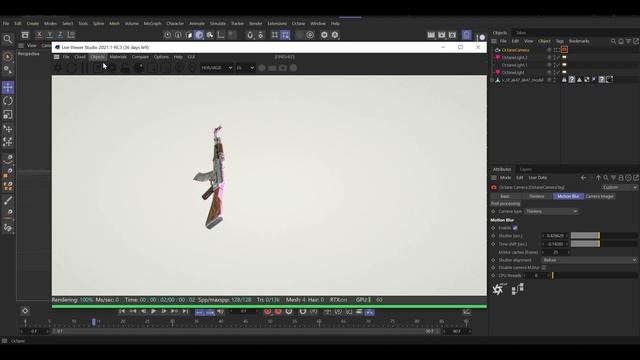Click the Live Viewer lock resolution icon
Image resolution: width=640 pixels, height=360 pixels.
(125, 68)
